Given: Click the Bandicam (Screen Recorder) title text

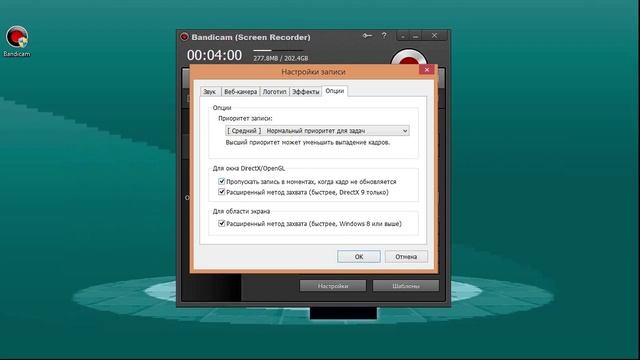Looking at the screenshot, I should tap(251, 37).
